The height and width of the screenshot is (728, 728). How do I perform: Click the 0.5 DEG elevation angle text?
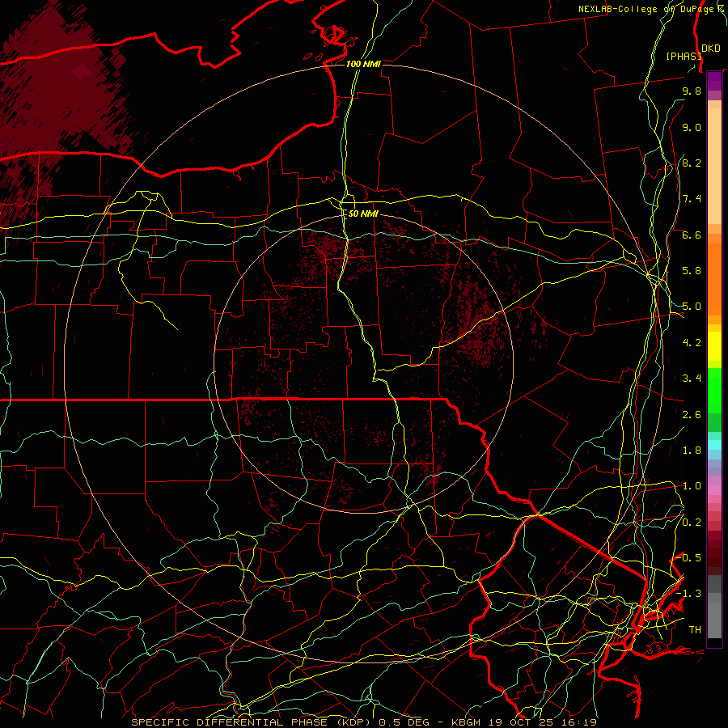click(x=403, y=722)
